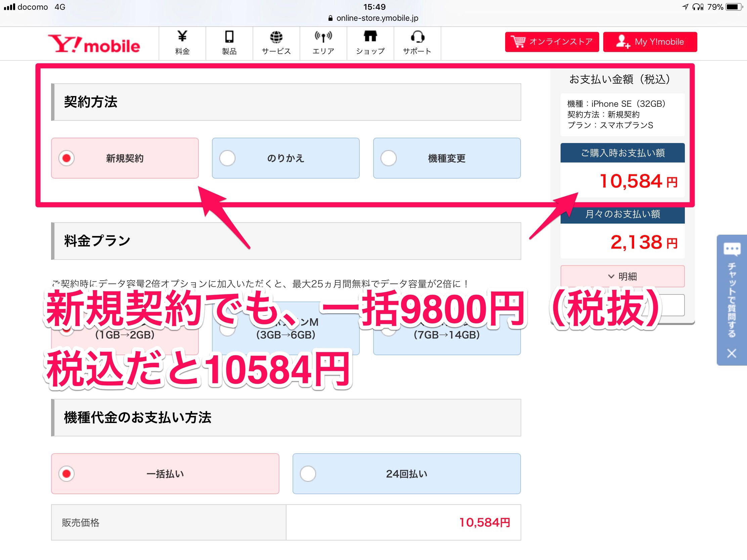
Task: Click the chat bubble icon
Action: pyautogui.click(x=732, y=249)
